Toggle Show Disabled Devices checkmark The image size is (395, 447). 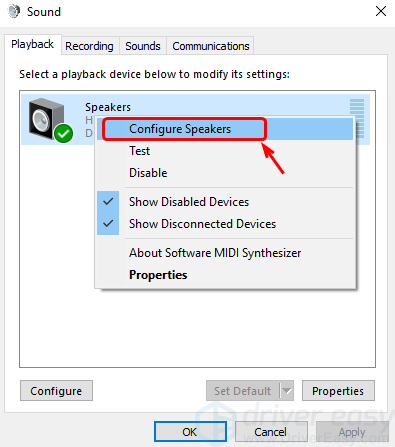coord(108,202)
